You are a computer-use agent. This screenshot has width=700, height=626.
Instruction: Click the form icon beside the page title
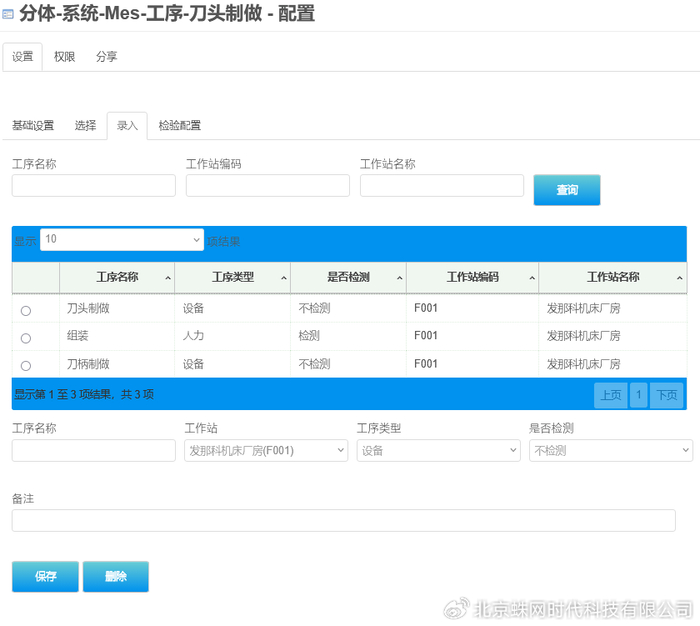pyautogui.click(x=8, y=14)
